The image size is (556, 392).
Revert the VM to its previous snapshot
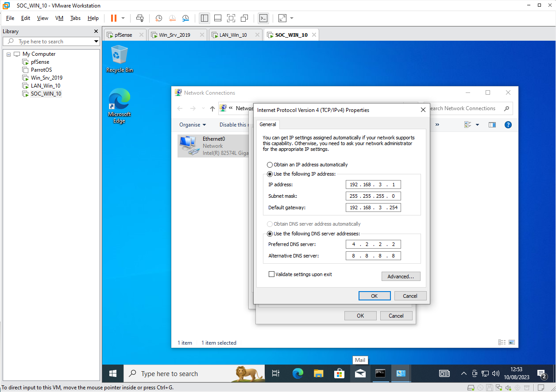tap(172, 18)
